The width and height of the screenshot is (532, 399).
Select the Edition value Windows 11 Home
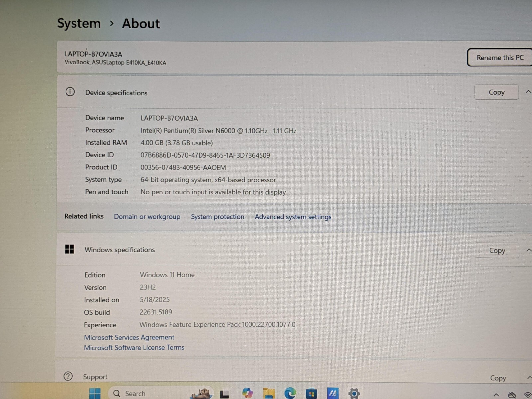[x=167, y=275]
